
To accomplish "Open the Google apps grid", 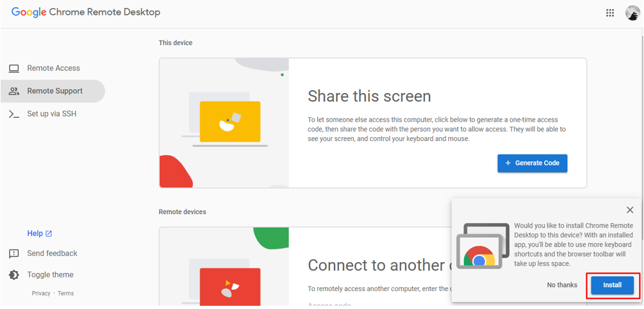I will tap(610, 13).
